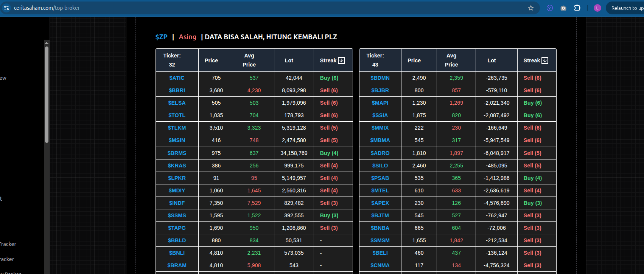The width and height of the screenshot is (644, 274).
Task: Click the sidebar scroll up arrow
Action: coord(47,43)
